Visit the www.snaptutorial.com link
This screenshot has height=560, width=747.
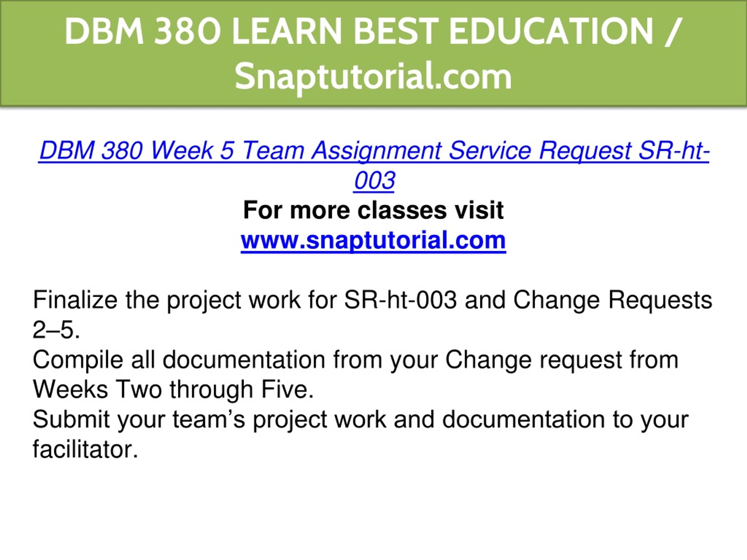[x=373, y=240]
